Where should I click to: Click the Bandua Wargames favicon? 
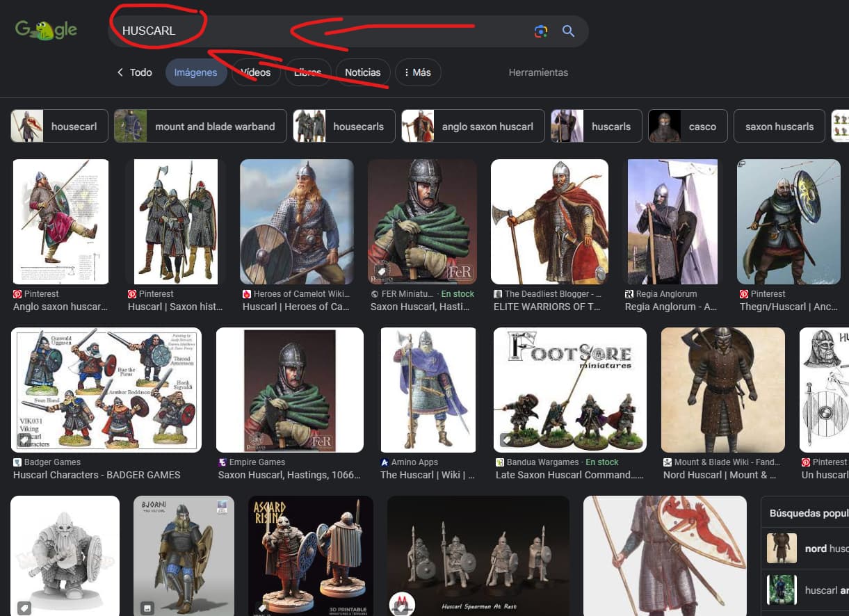[500, 462]
